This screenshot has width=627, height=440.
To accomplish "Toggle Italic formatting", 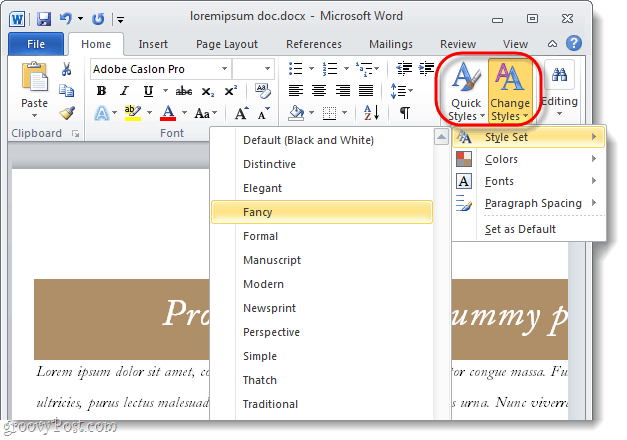I will pyautogui.click(x=125, y=91).
